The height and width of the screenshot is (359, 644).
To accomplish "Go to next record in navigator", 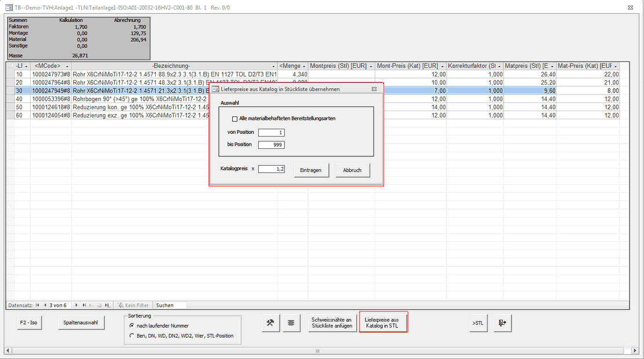I will coord(76,305).
